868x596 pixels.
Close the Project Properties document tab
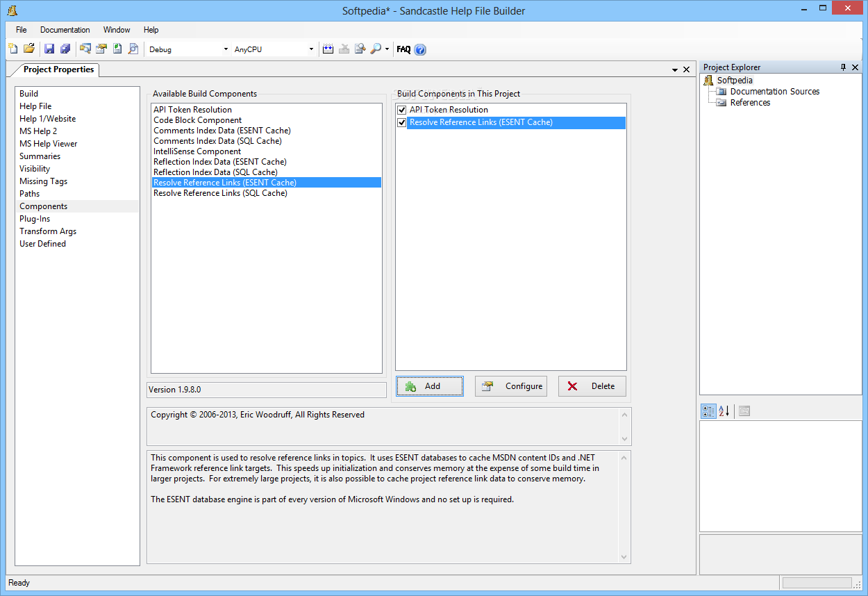[686, 69]
